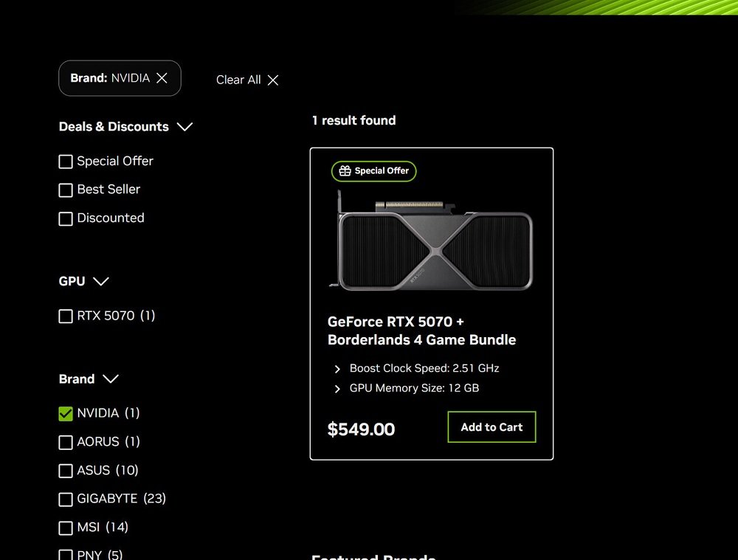Image resolution: width=738 pixels, height=560 pixels.
Task: Click the X icon beside Clear All
Action: coord(273,80)
